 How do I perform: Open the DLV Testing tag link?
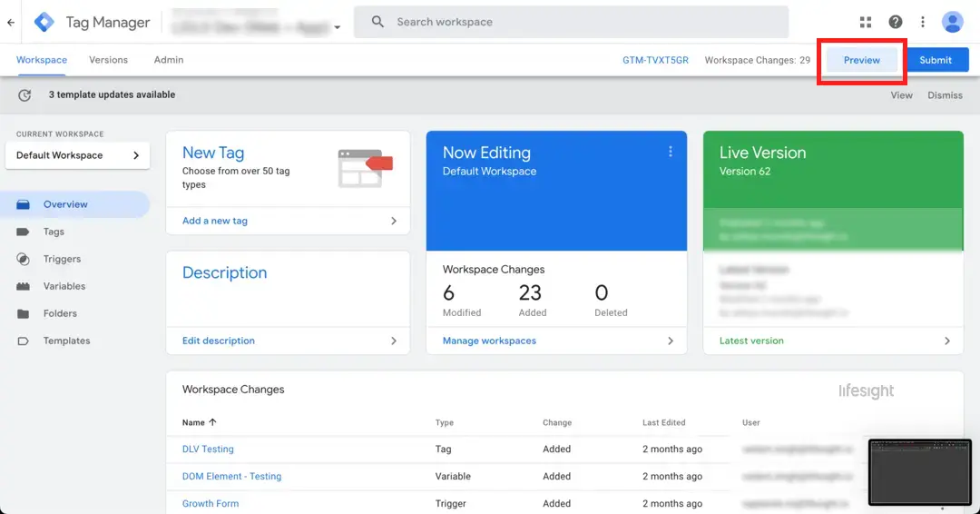click(208, 449)
